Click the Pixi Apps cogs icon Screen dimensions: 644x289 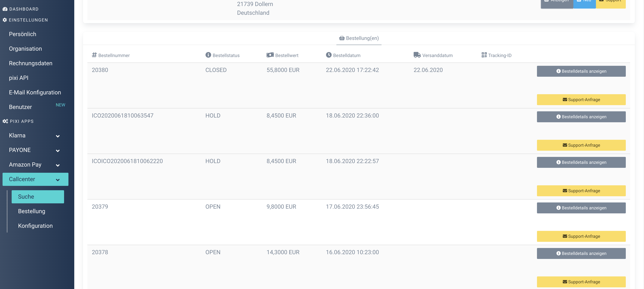5,121
